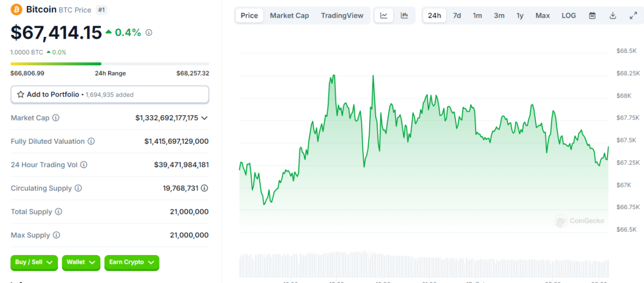644x283 pixels.
Task: Show Total Supply info icon
Action: (x=58, y=212)
